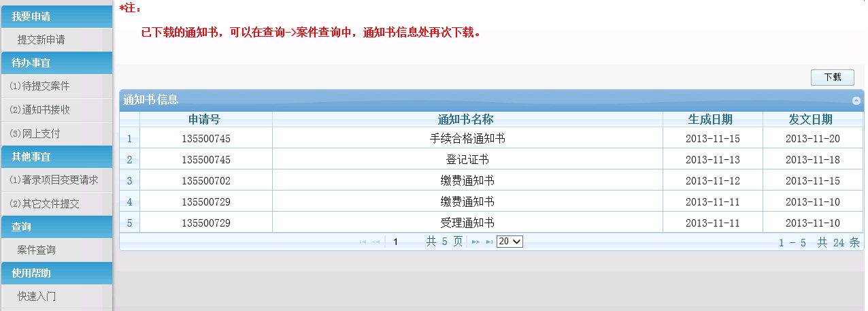Go to the next page of results
This screenshot has width=868, height=311.
coord(475,242)
